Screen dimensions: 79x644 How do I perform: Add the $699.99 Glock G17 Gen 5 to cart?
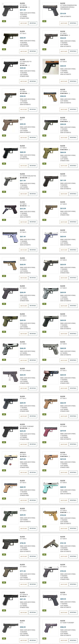[23, 529]
